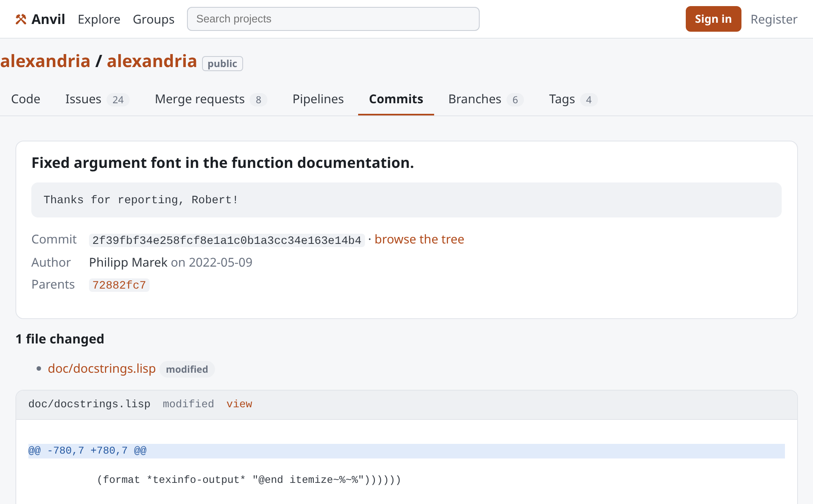Click the Anvil hammer logo icon

[21, 19]
